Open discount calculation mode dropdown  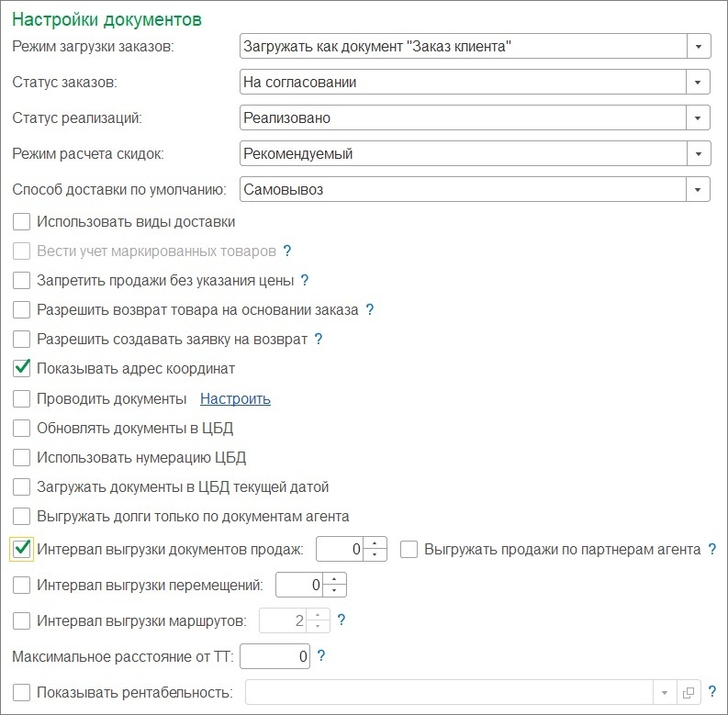click(x=699, y=153)
